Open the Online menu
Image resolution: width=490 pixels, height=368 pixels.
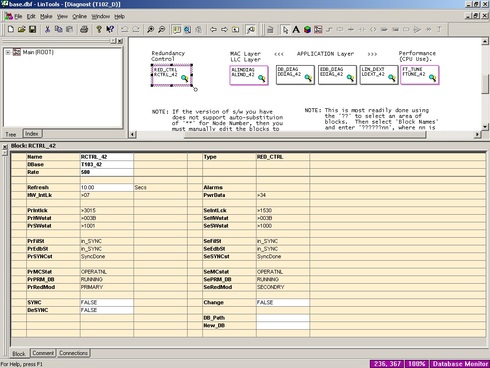click(x=80, y=16)
